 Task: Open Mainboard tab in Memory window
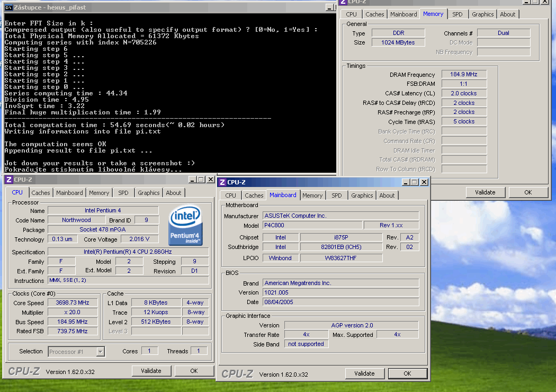[403, 14]
